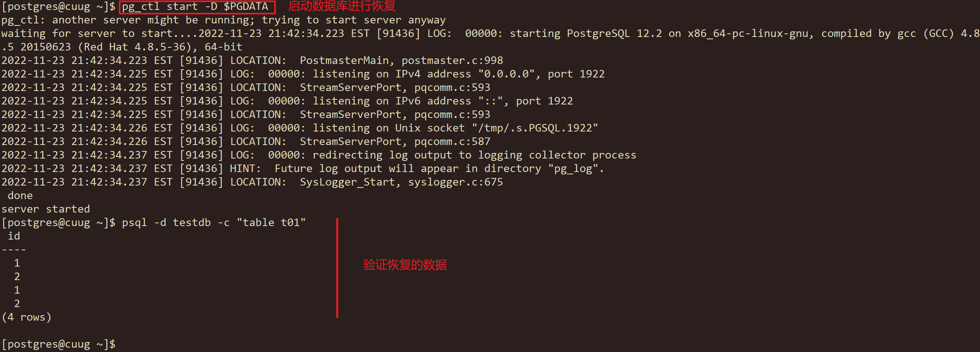980x352 pixels.
Task: Click the "server started" message
Action: [x=46, y=209]
